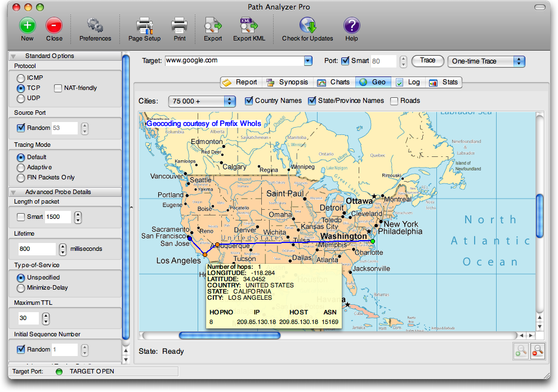Select Minimize-Delay type of service
Screen dimensions: 558x392
click(21, 288)
